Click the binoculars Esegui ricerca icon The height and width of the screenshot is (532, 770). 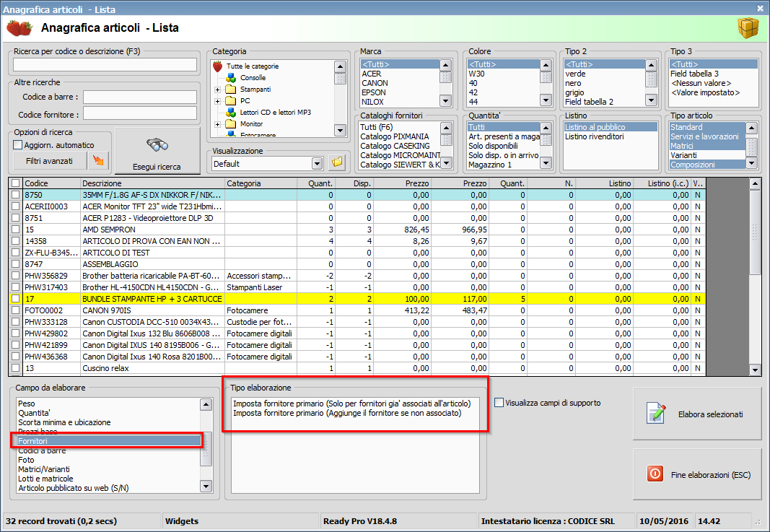pyautogui.click(x=157, y=145)
